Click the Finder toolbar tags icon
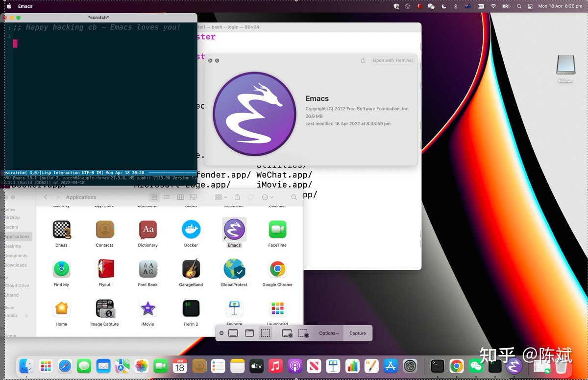588x380 pixels. 250,197
